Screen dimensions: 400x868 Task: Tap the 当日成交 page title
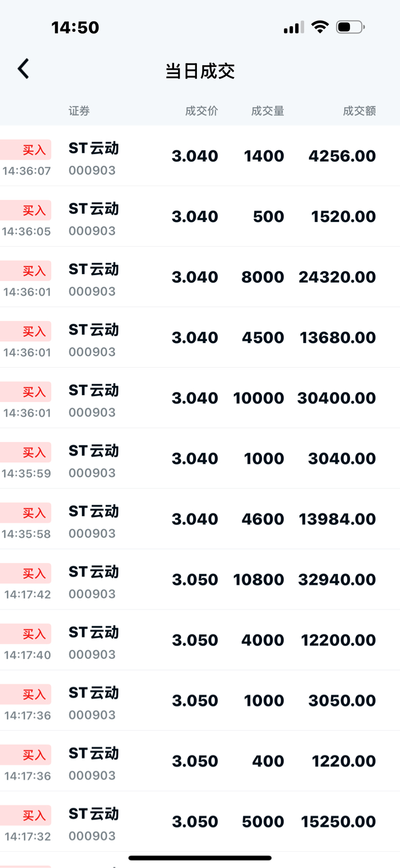200,71
